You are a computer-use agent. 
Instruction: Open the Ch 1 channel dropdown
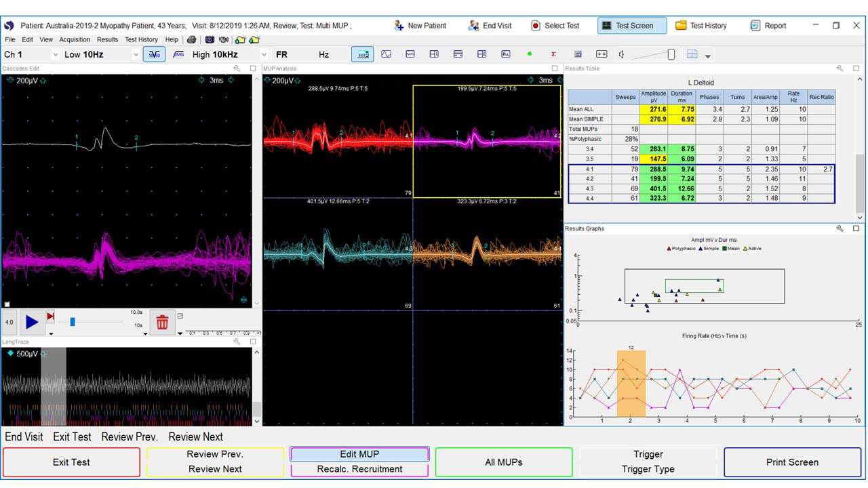coord(55,55)
